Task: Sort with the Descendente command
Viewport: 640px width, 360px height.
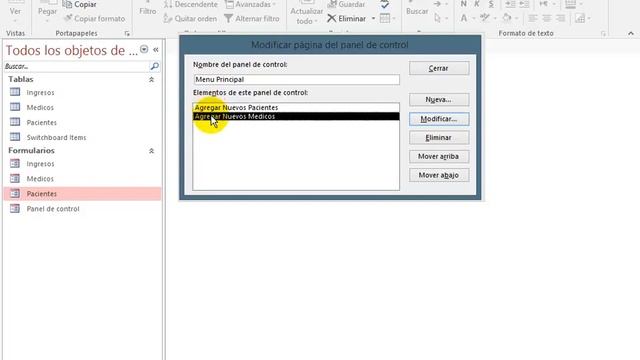Action: [x=191, y=4]
